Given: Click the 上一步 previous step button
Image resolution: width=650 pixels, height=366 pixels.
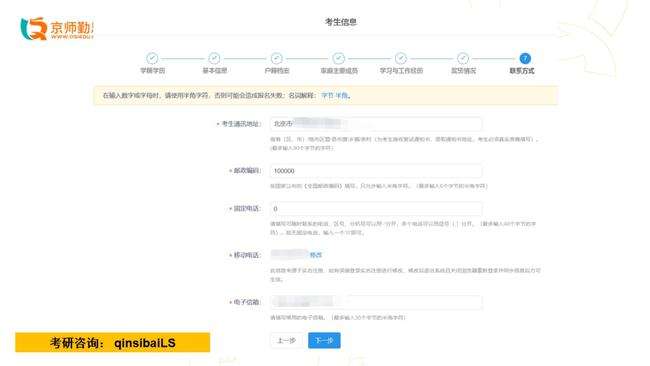Looking at the screenshot, I should point(286,340).
